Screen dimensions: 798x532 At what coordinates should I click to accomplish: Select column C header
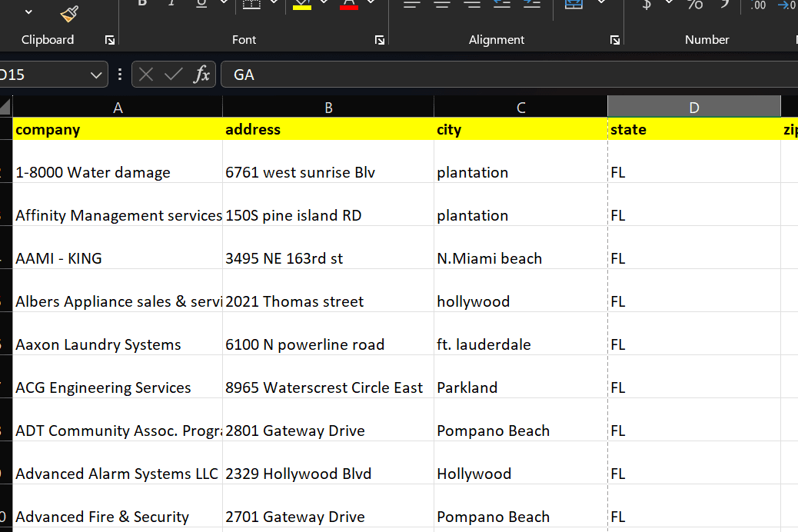tap(520, 108)
